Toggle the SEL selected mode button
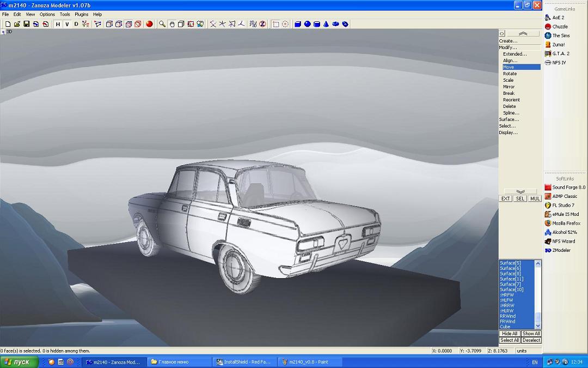Screen dimensions: 588x368 coord(520,198)
